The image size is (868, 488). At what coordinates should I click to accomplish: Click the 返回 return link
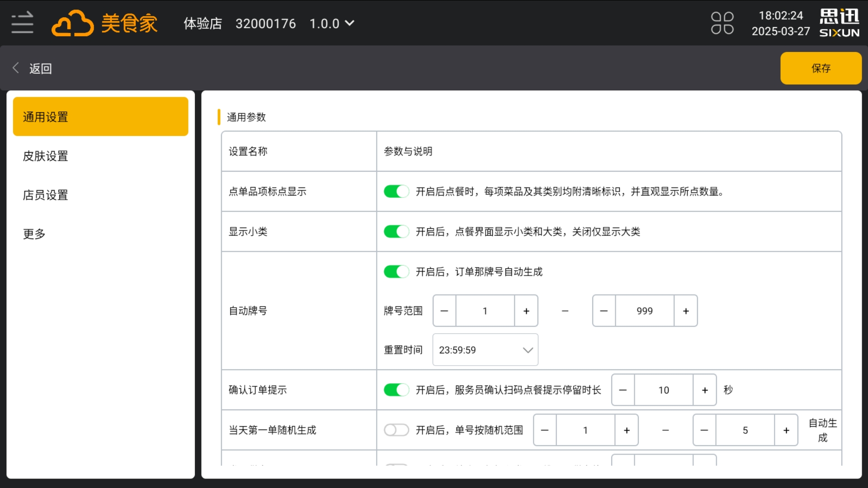pos(40,68)
